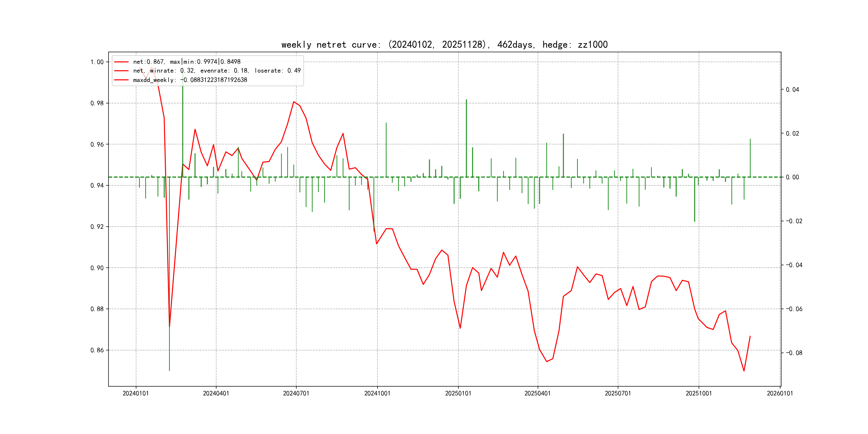Click the 20241001 x-axis tick label
Image resolution: width=868 pixels, height=434 pixels.
377,393
